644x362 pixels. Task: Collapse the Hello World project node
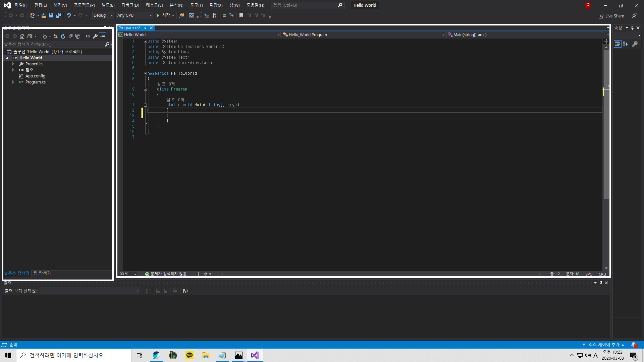(x=7, y=58)
